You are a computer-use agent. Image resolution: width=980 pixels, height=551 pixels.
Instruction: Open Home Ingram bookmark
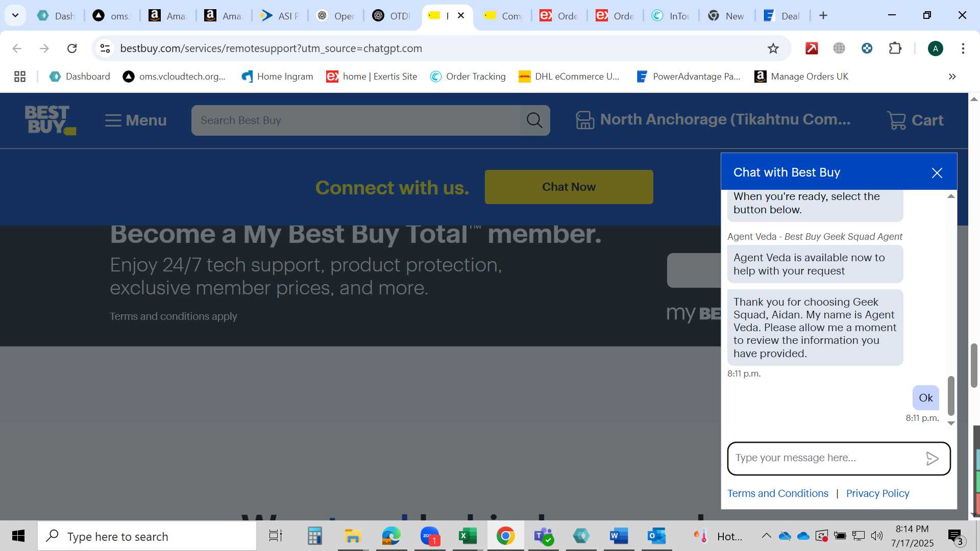pyautogui.click(x=277, y=77)
